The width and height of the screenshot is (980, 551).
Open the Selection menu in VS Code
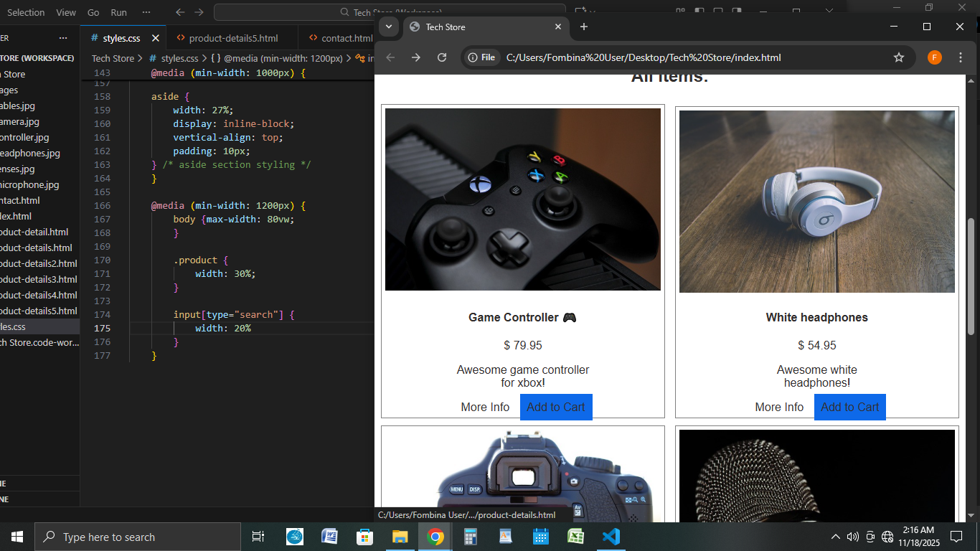[26, 12]
